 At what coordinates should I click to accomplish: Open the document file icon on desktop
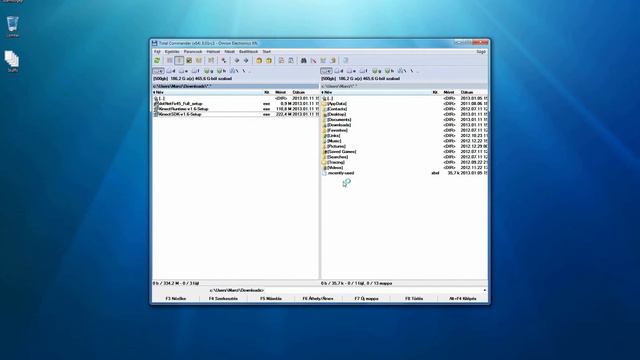[12, 61]
